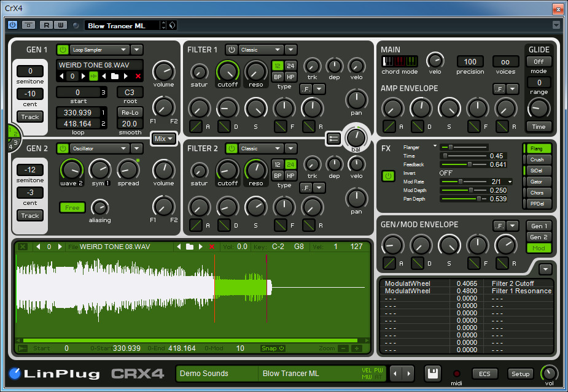Open the Classic type dropdown in Filter 2
568x392 pixels.
click(x=260, y=148)
